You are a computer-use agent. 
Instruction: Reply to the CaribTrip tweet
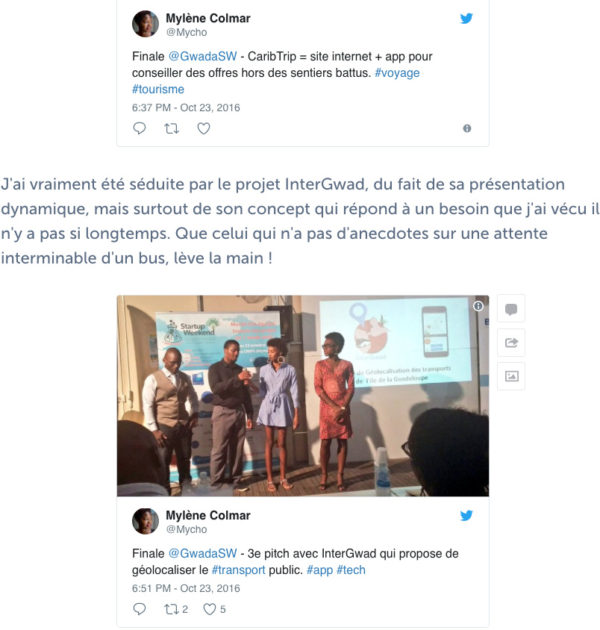pos(139,128)
